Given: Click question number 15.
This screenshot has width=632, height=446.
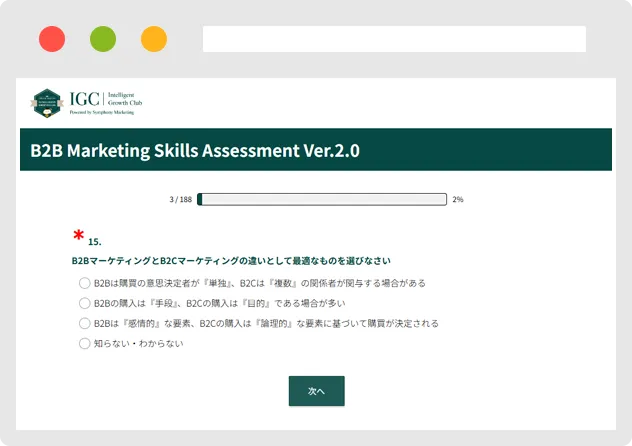Looking at the screenshot, I should (x=95, y=242).
